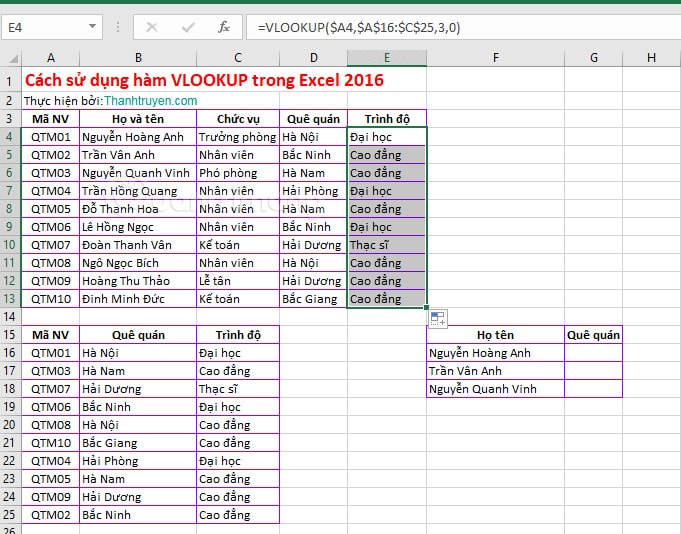Click 'Nguyễn Hoàng Anh' in column F
Viewport: 681px width, 534px height.
(496, 353)
